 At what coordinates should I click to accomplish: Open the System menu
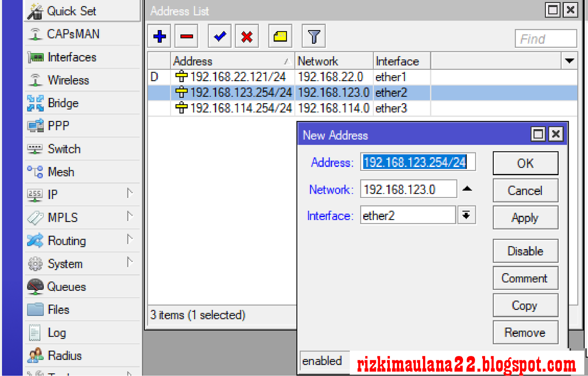[x=65, y=264]
